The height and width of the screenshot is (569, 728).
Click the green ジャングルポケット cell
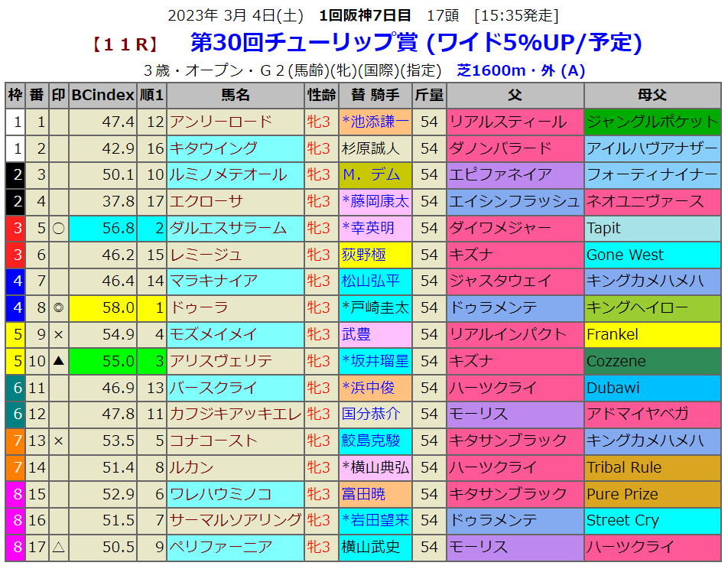652,122
